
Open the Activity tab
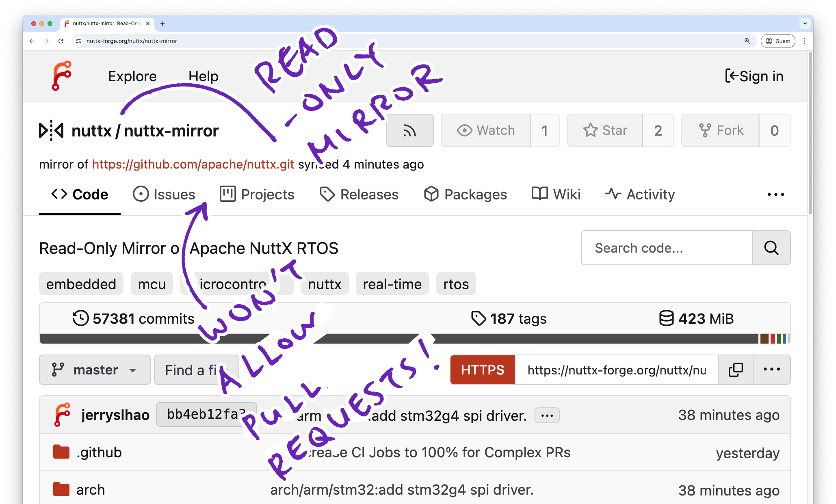640,195
